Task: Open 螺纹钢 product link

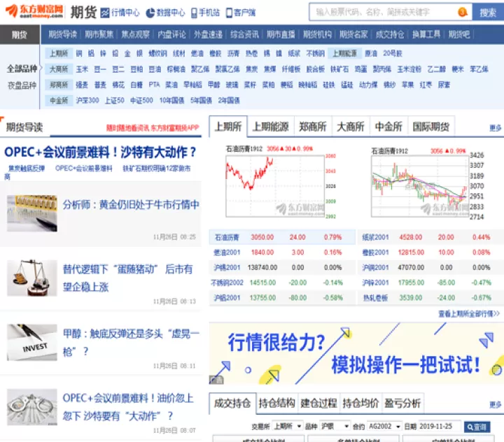Action: (157, 53)
